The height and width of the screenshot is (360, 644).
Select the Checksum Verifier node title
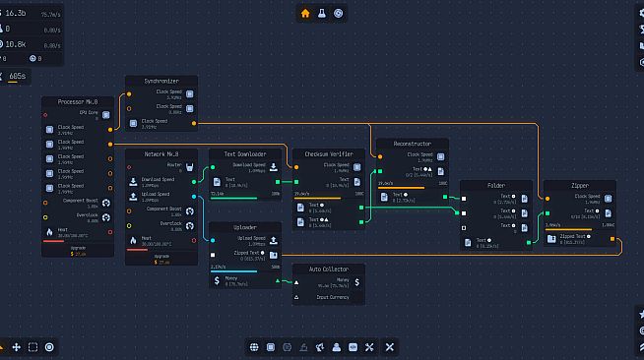(329, 154)
